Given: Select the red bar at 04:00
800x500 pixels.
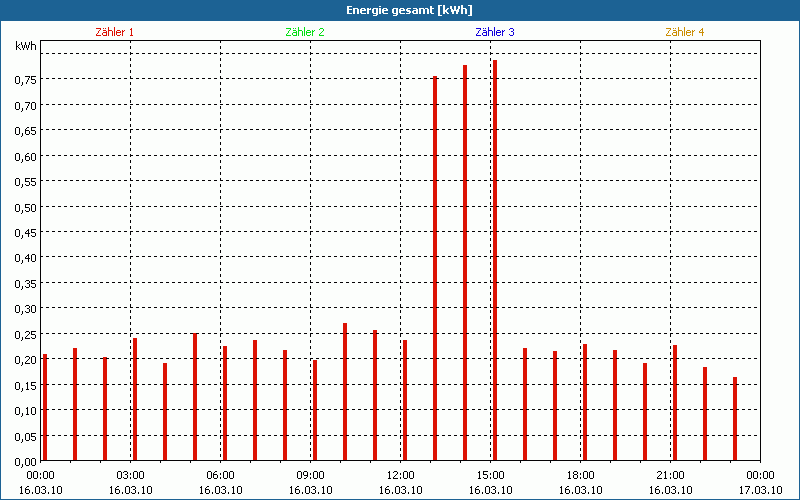Looking at the screenshot, I should point(165,412).
